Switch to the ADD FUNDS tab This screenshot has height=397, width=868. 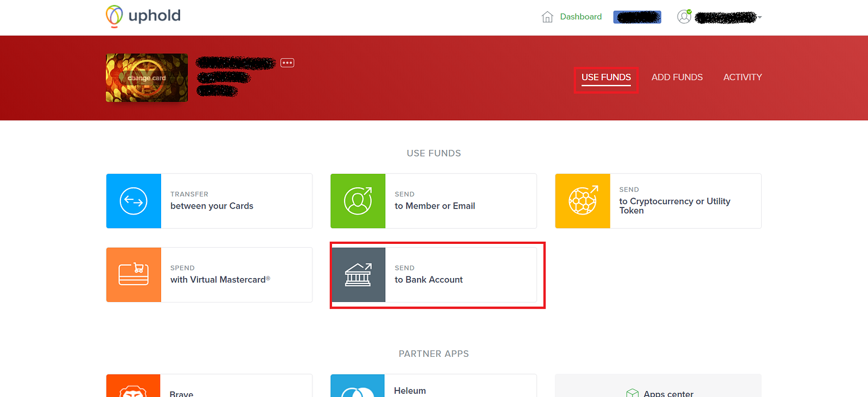tap(677, 77)
